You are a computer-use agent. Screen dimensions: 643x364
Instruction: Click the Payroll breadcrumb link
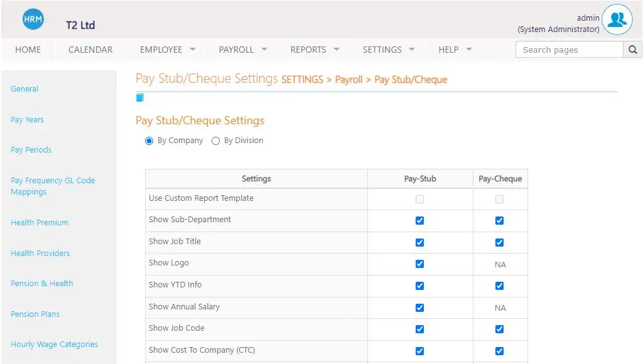[x=349, y=80]
